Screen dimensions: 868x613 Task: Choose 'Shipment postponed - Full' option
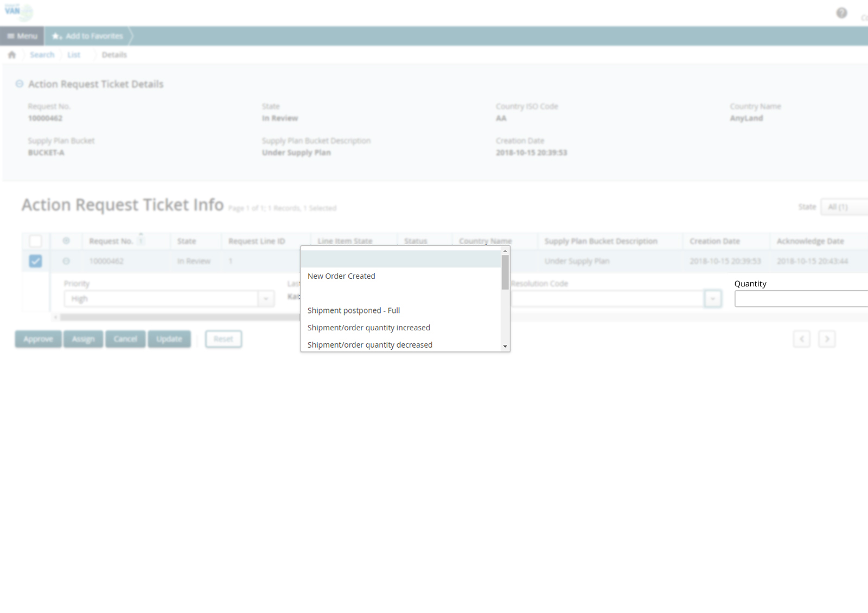(353, 310)
